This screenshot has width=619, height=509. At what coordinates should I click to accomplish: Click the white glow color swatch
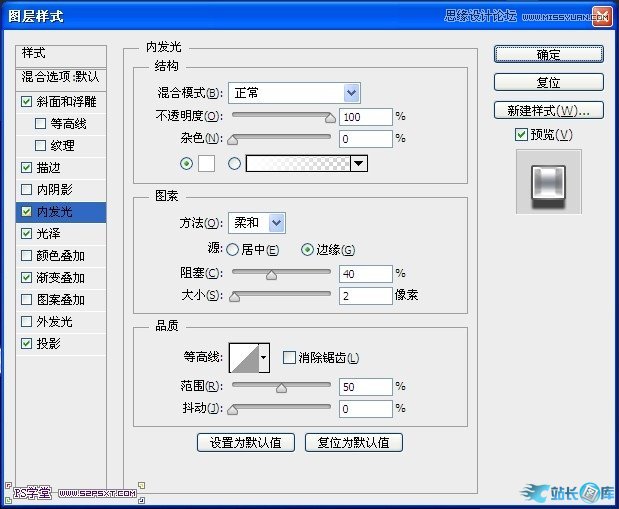208,164
